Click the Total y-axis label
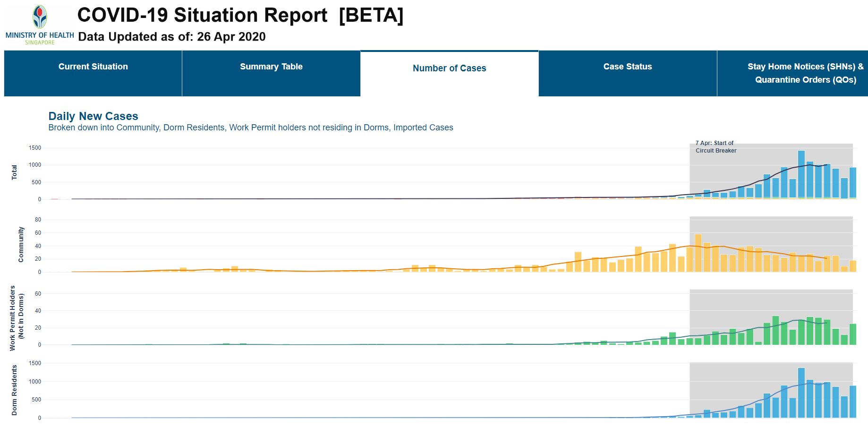Screen dimensions: 868x427 [x=14, y=172]
